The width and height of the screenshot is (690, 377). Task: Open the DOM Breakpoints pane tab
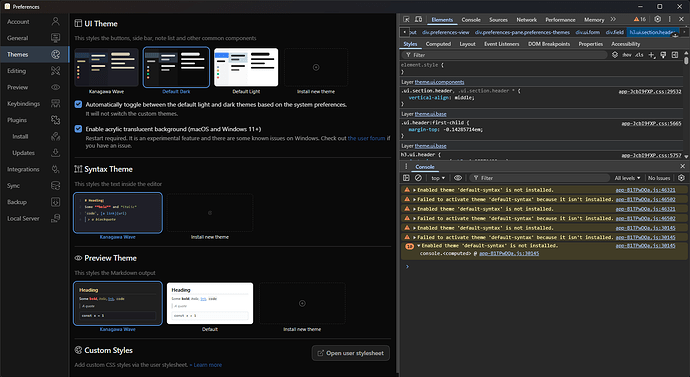click(549, 44)
